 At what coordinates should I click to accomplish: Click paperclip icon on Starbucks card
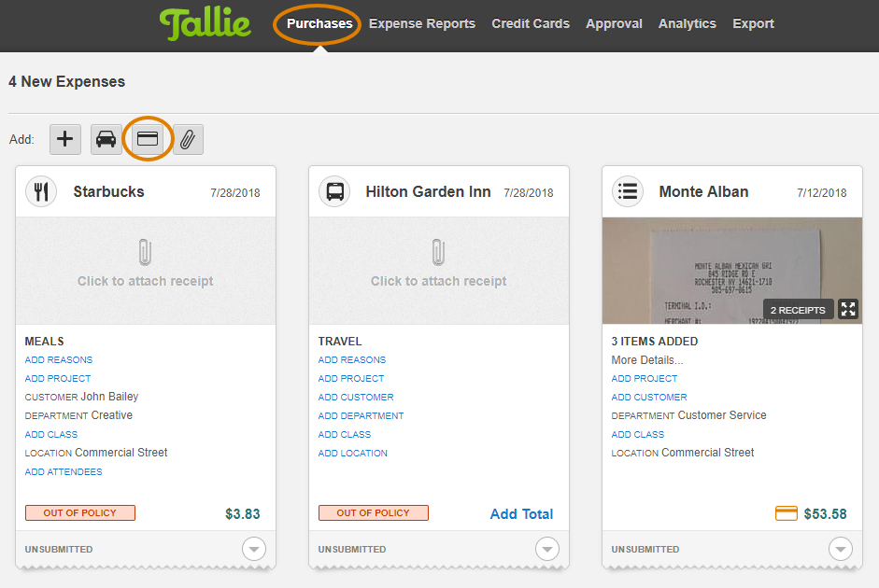click(x=145, y=252)
